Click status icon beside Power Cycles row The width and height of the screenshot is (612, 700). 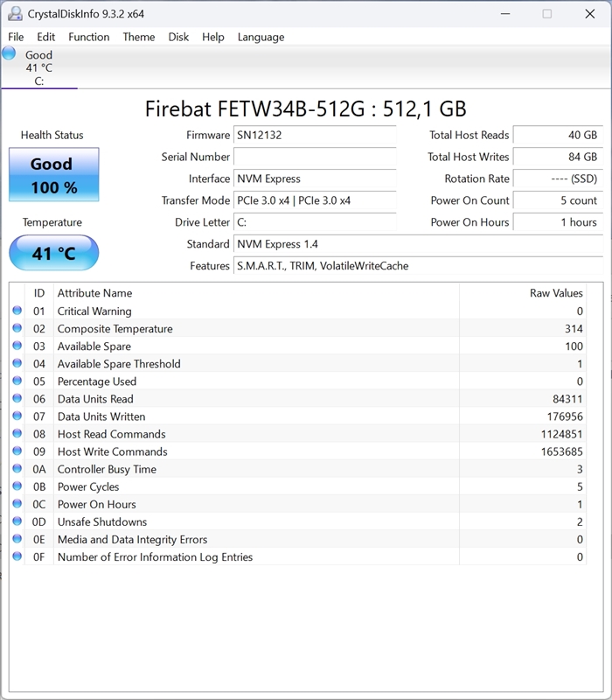[17, 486]
